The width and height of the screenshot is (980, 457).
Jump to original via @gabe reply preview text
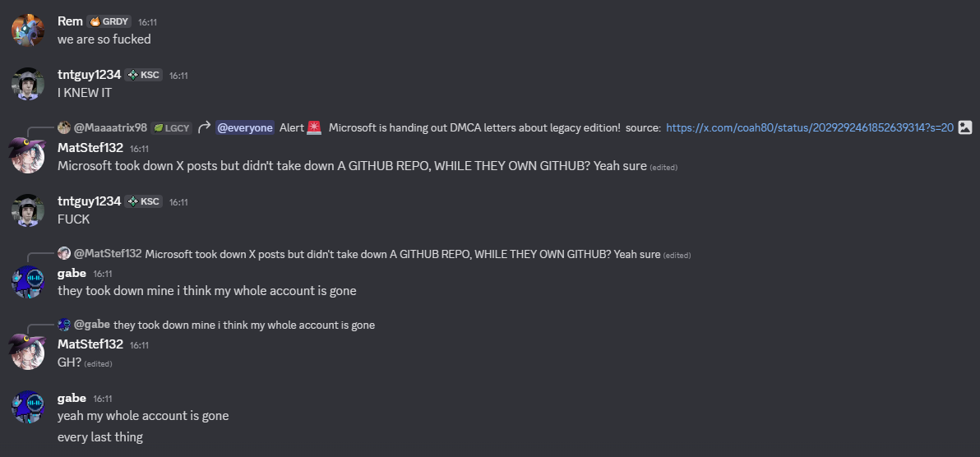[243, 325]
